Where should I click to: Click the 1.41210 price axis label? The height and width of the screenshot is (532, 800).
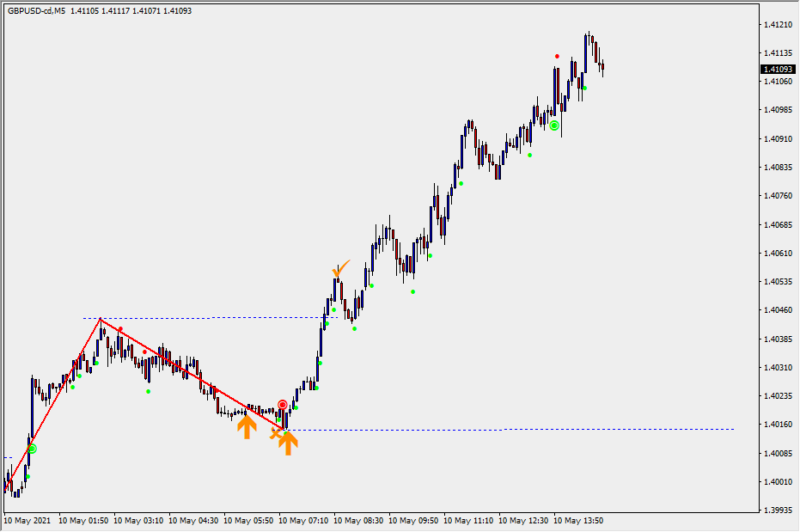pyautogui.click(x=777, y=25)
